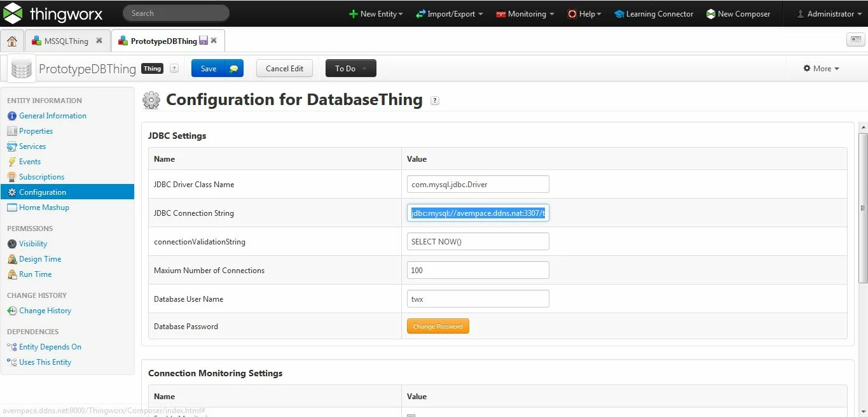Click the scrollbar down arrow
This screenshot has width=868, height=417.
tap(863, 413)
